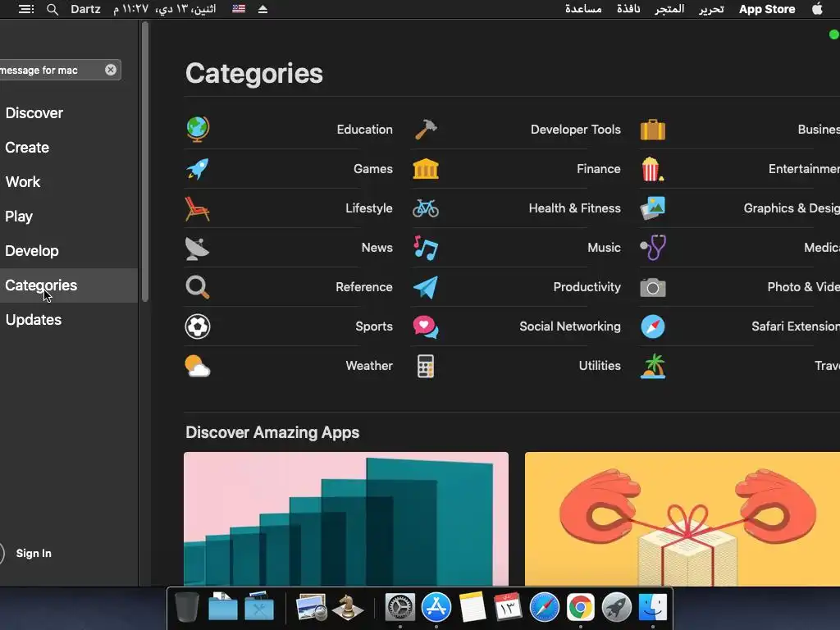Viewport: 840px width, 630px height.
Task: Open the Develop section
Action: pyautogui.click(x=32, y=251)
